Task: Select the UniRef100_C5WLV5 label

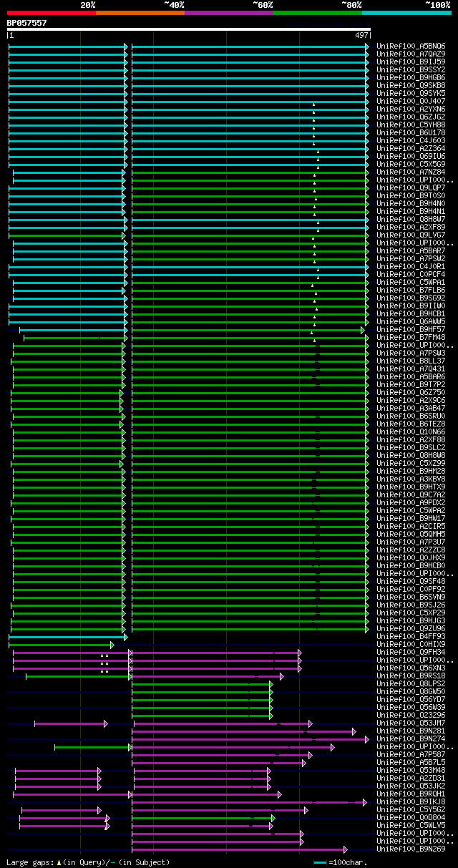Action: pyautogui.click(x=411, y=825)
